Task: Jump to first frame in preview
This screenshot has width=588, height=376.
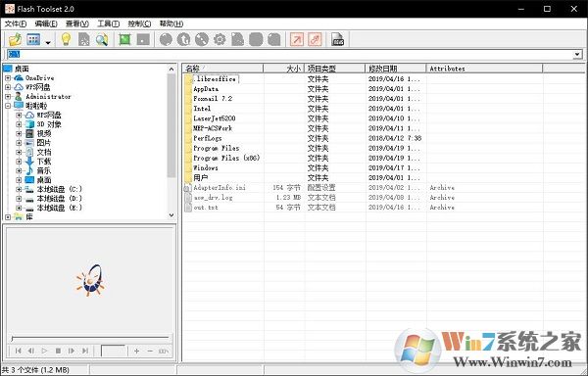Action: (x=18, y=351)
